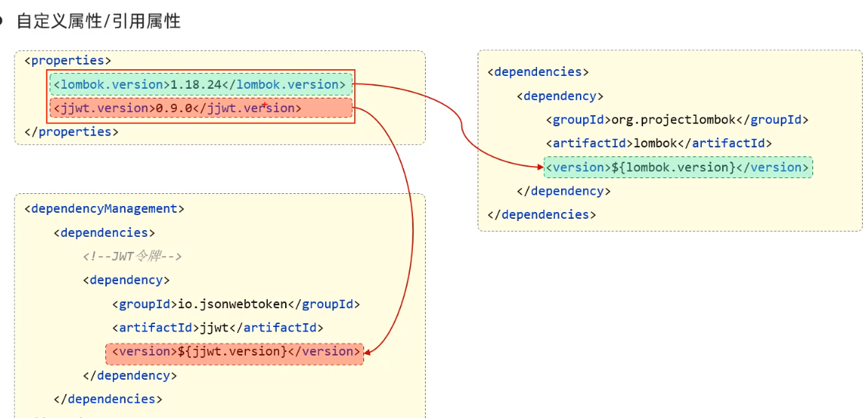The width and height of the screenshot is (868, 418).
Task: Select the green ${lombok.version} version line
Action: point(678,167)
